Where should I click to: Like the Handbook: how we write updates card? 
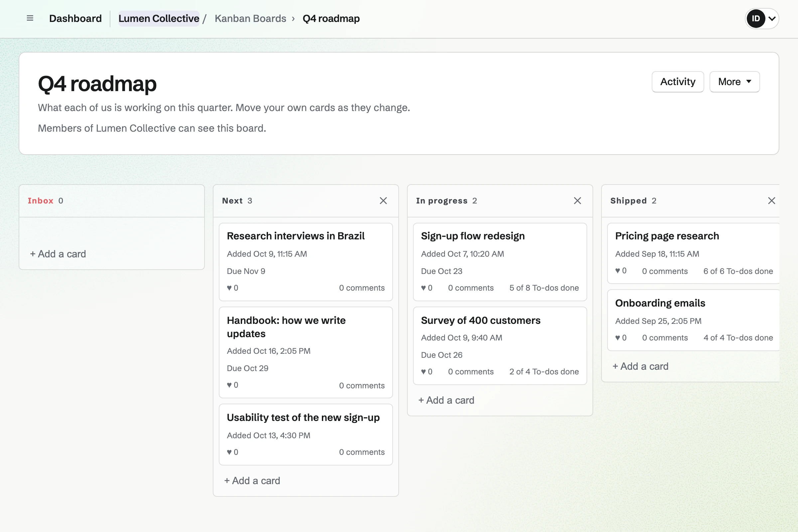pos(232,385)
